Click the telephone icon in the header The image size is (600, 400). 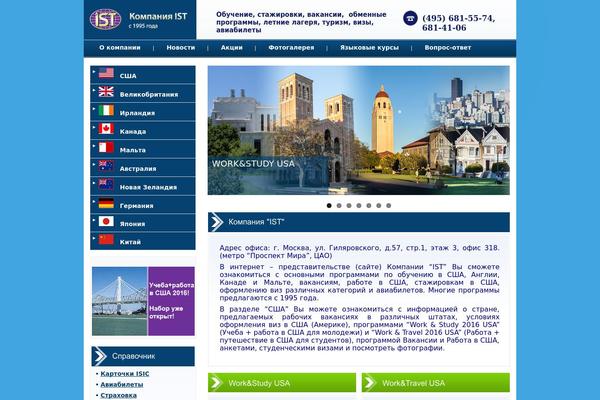click(x=410, y=18)
